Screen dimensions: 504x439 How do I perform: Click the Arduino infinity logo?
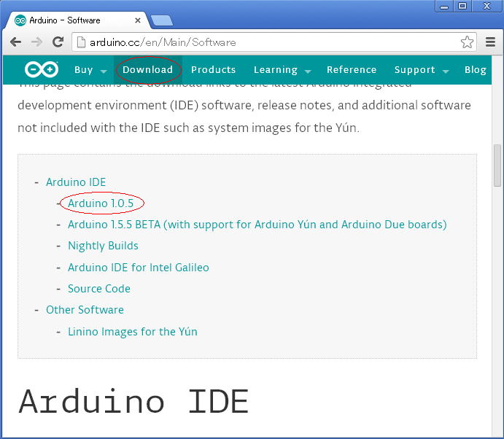tap(42, 69)
